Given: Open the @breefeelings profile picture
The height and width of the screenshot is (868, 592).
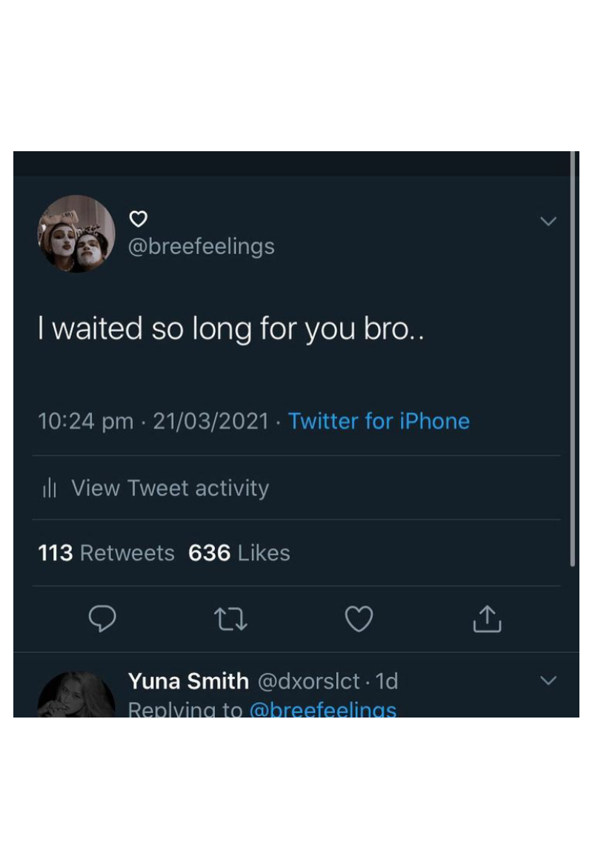Looking at the screenshot, I should point(76,233).
